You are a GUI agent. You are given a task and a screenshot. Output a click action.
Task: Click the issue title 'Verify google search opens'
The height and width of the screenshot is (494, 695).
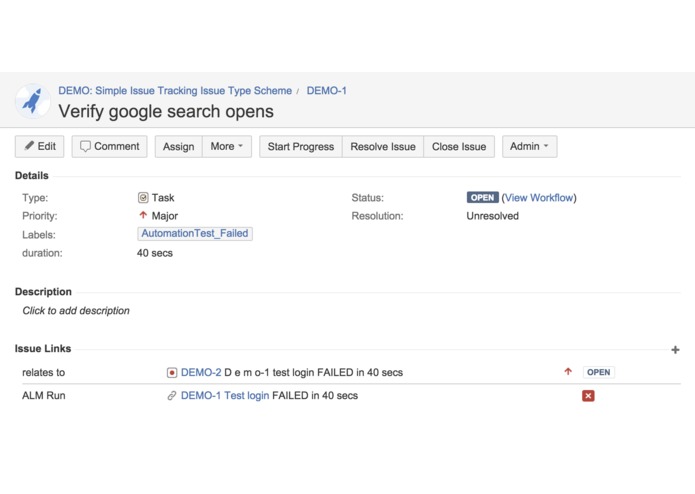[x=166, y=111]
